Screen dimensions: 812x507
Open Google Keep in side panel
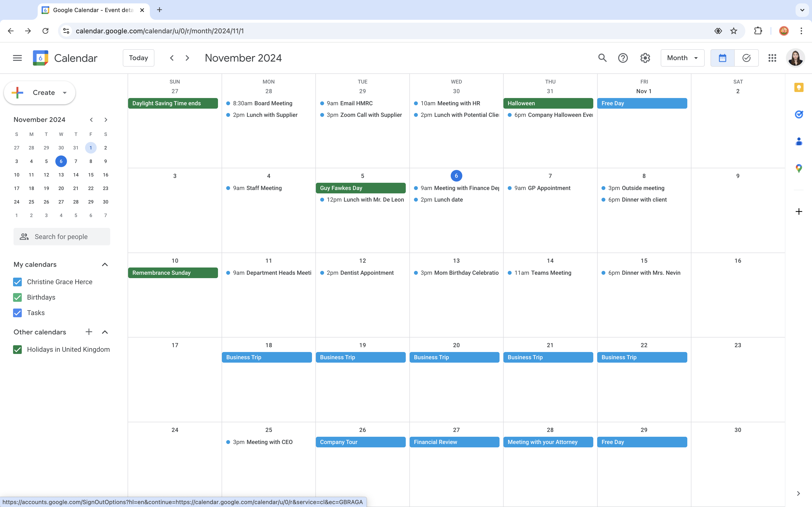pos(798,87)
